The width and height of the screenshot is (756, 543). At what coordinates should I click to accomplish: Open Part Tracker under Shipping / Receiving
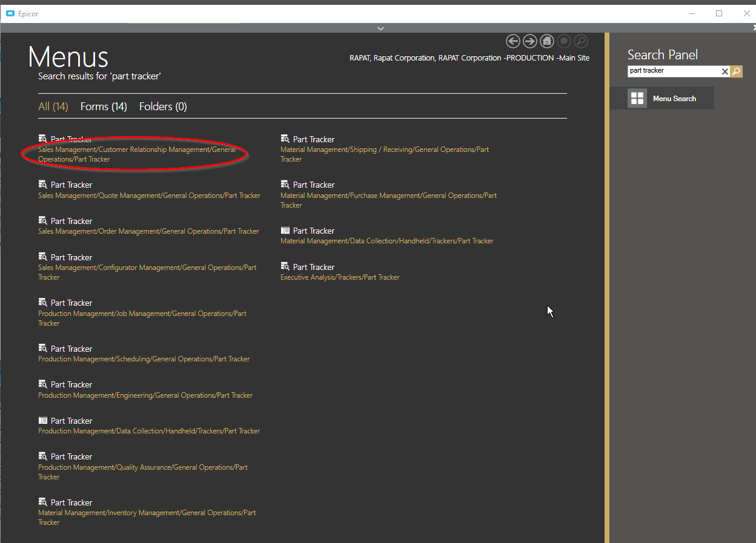tap(314, 140)
